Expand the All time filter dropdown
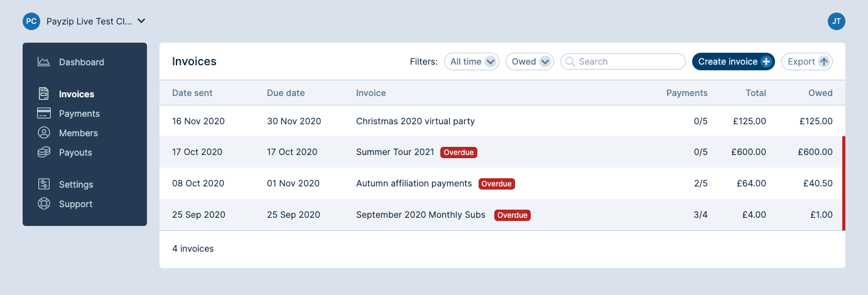Viewport: 868px width, 295px height. 471,62
